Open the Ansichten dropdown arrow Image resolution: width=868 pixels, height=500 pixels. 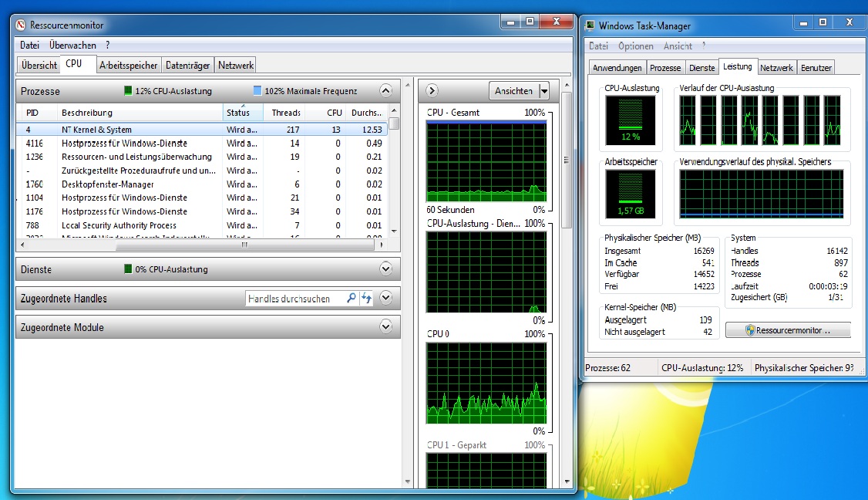(x=544, y=91)
